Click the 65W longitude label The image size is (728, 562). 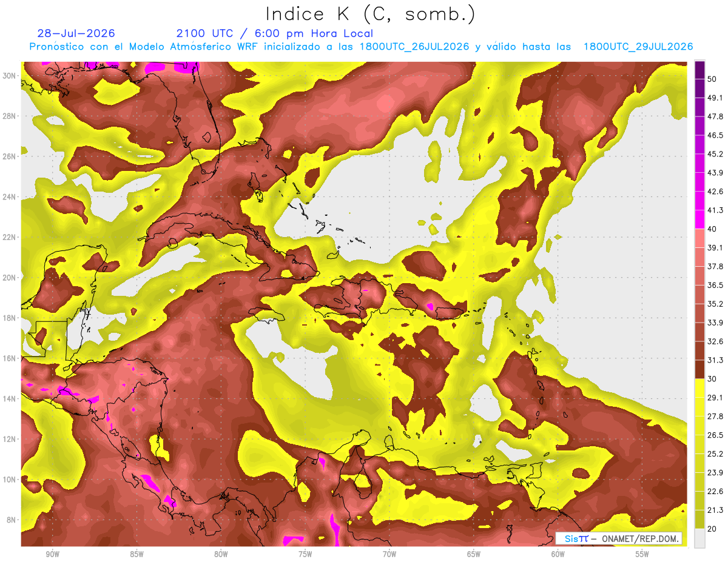(474, 554)
